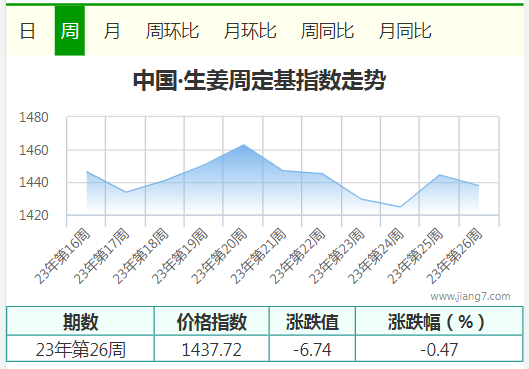Click the 涨跌值 column header
This screenshot has width=529, height=369.
[312, 322]
